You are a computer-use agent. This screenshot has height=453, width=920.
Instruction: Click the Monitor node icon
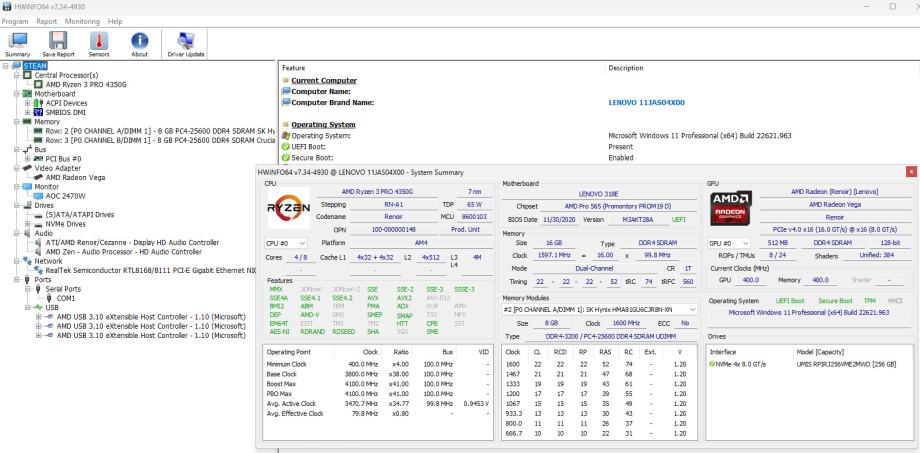[28, 187]
